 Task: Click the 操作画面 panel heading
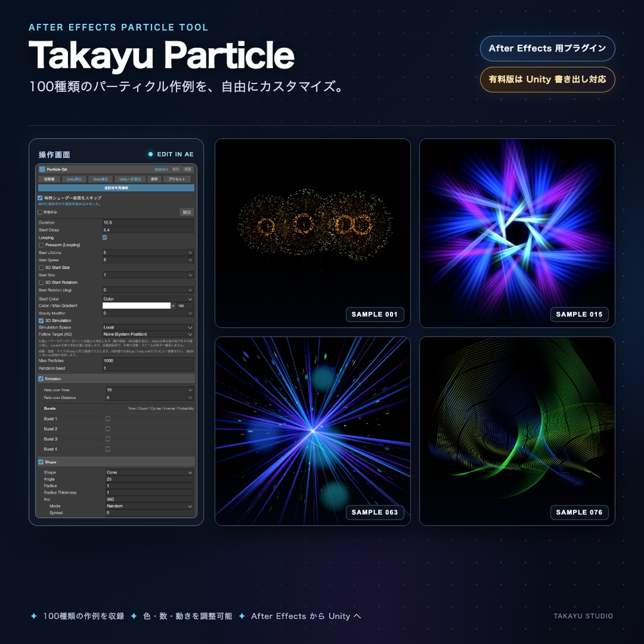coord(54,155)
